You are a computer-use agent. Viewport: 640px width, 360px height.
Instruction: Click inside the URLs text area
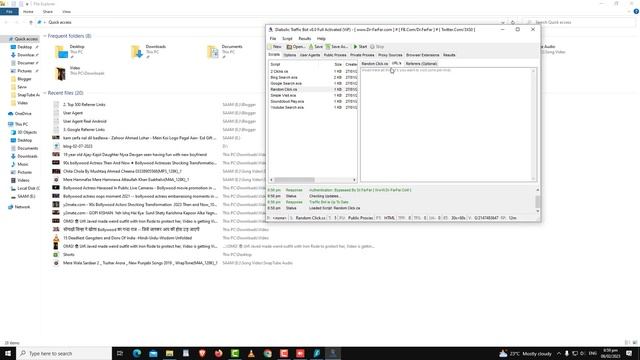pos(446,124)
